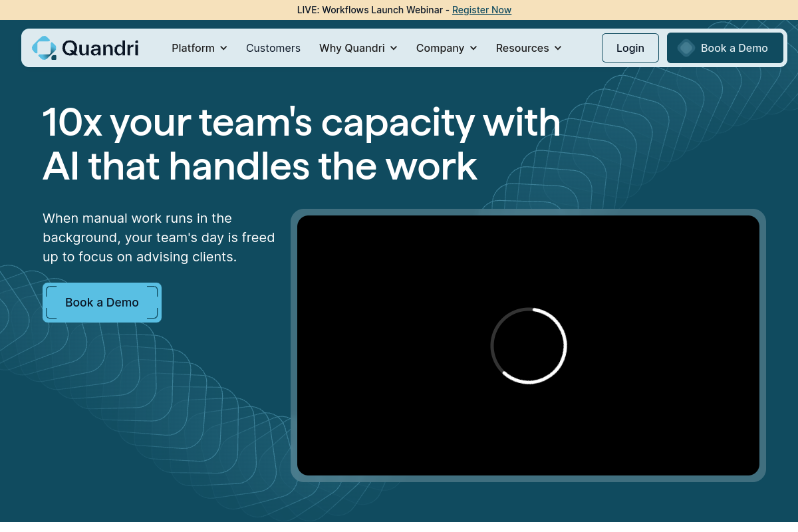The width and height of the screenshot is (798, 532).
Task: Click the loading video player area
Action: [528, 345]
